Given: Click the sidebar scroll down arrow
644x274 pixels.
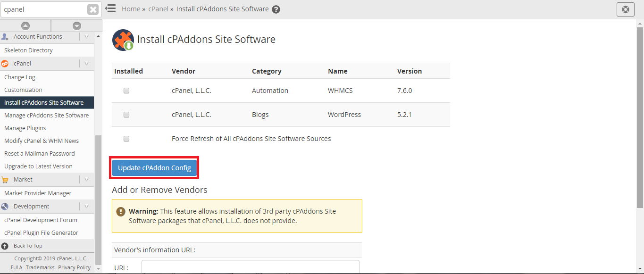Looking at the screenshot, I should coord(98,269).
